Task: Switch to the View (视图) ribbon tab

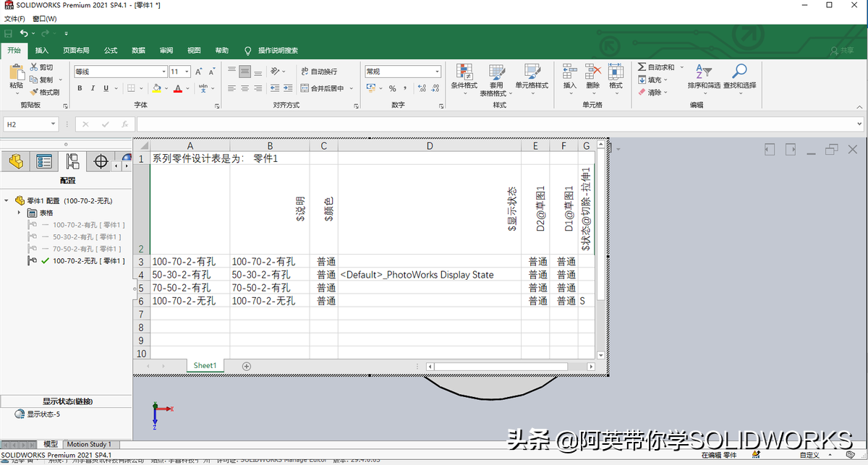Action: click(x=194, y=51)
